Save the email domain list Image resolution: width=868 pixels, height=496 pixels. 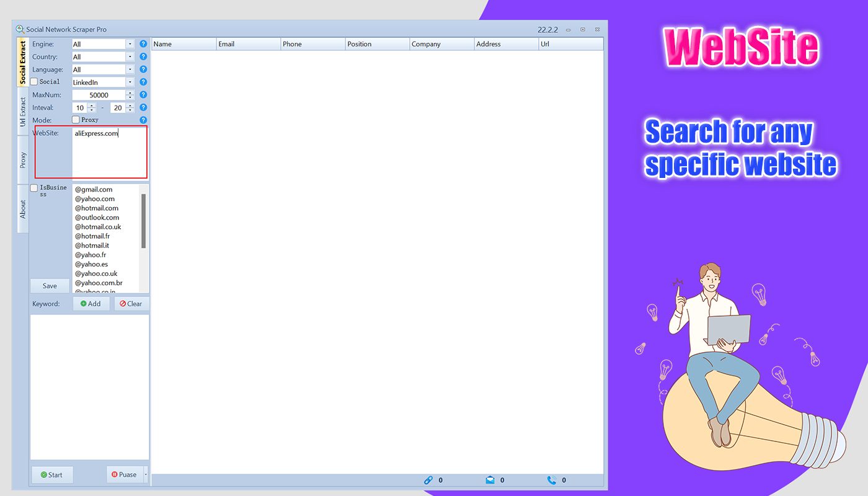(49, 285)
